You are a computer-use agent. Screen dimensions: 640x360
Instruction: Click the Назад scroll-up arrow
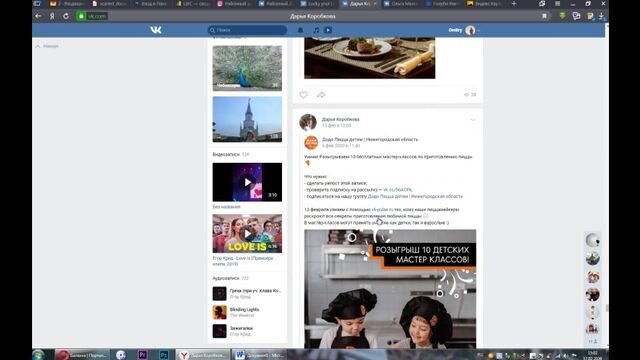coord(38,47)
